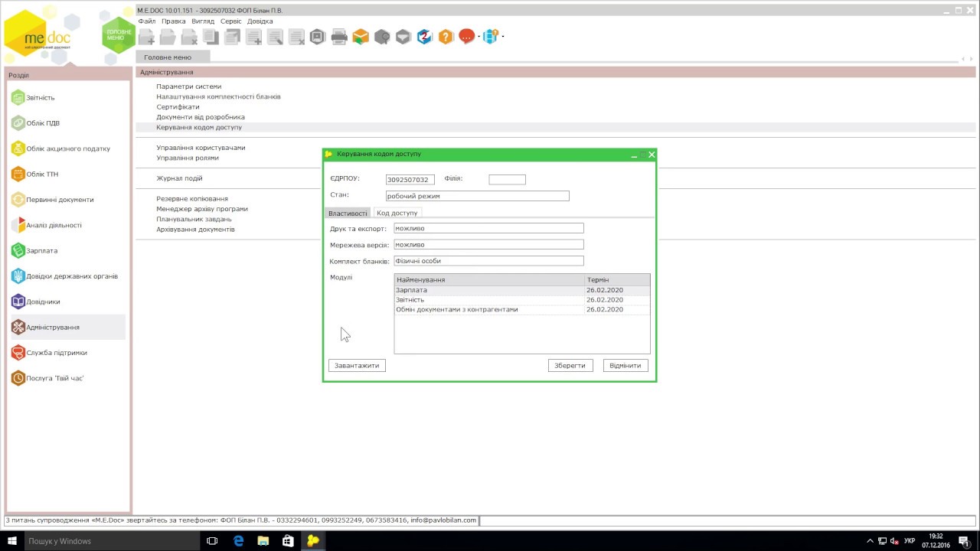Open Налаштування комплектності бланків

(x=218, y=97)
